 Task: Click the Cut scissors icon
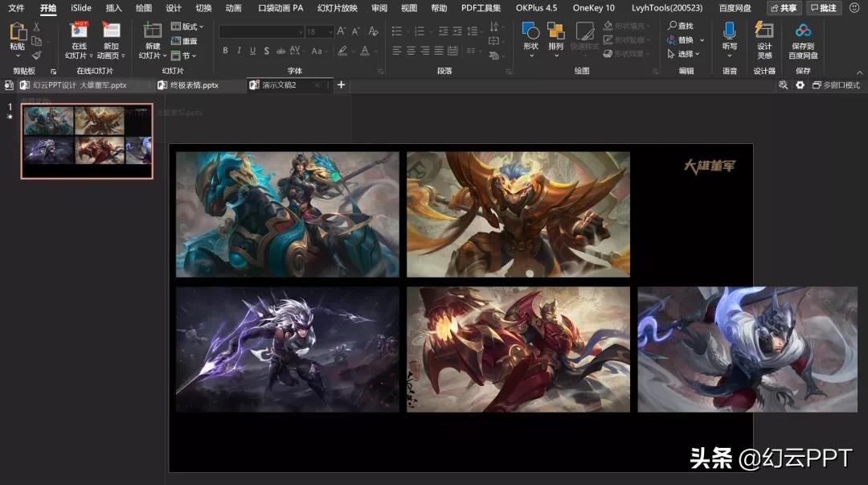point(36,27)
